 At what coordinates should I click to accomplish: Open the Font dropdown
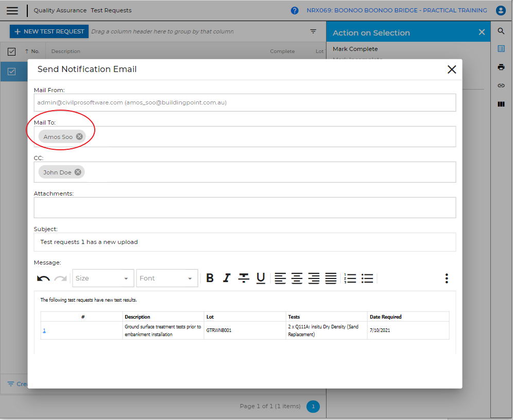167,278
